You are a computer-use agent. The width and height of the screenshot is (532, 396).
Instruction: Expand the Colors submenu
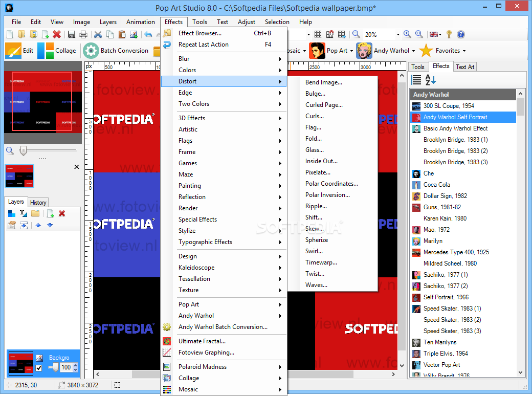224,70
